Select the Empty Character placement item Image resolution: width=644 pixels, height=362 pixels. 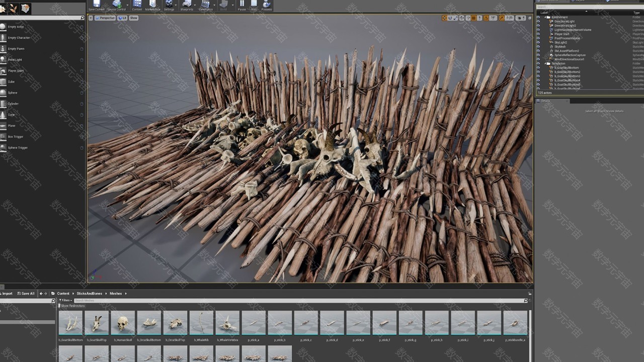(x=42, y=38)
